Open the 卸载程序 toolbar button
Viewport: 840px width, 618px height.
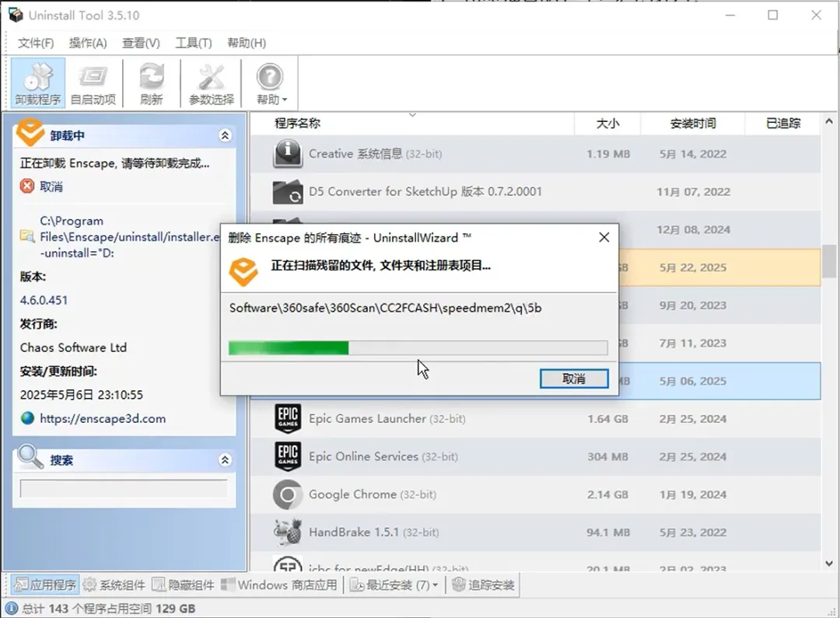38,83
